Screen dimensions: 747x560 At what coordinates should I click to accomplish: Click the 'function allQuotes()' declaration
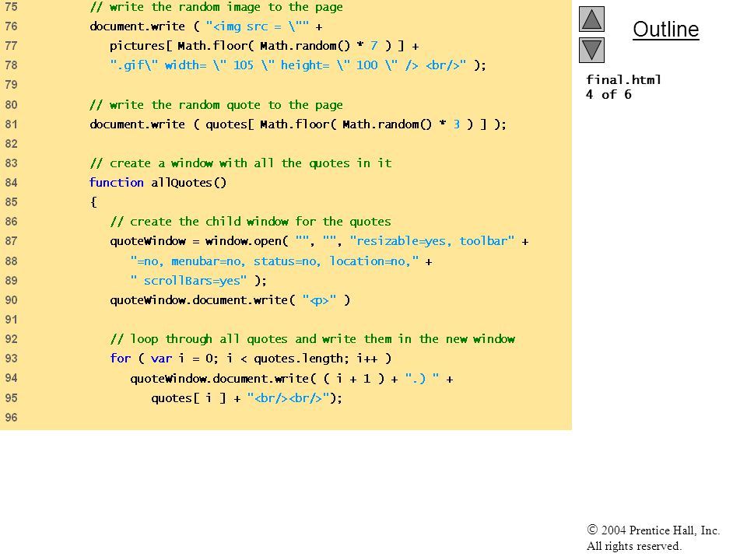click(x=158, y=183)
